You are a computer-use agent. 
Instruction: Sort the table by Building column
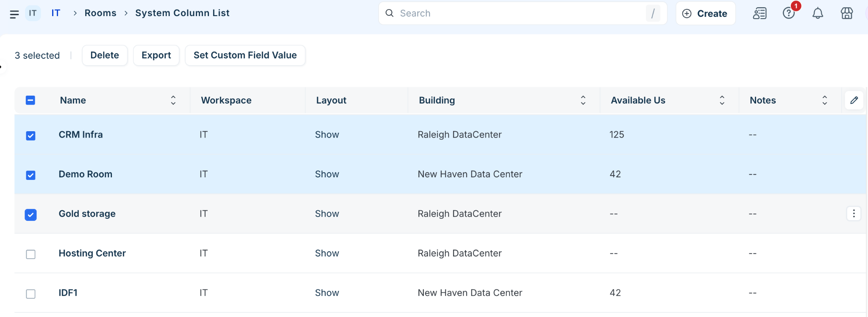(583, 100)
